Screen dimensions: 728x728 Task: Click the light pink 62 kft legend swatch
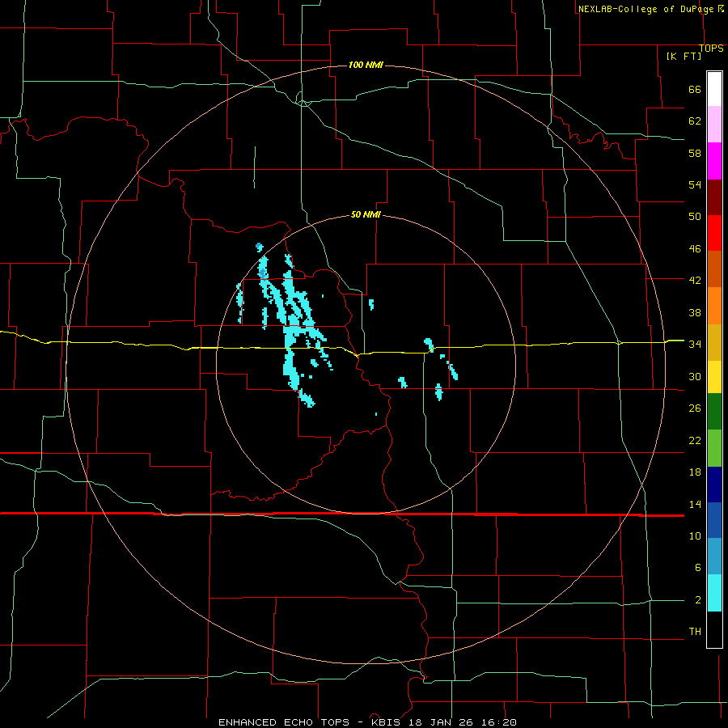pos(714,124)
